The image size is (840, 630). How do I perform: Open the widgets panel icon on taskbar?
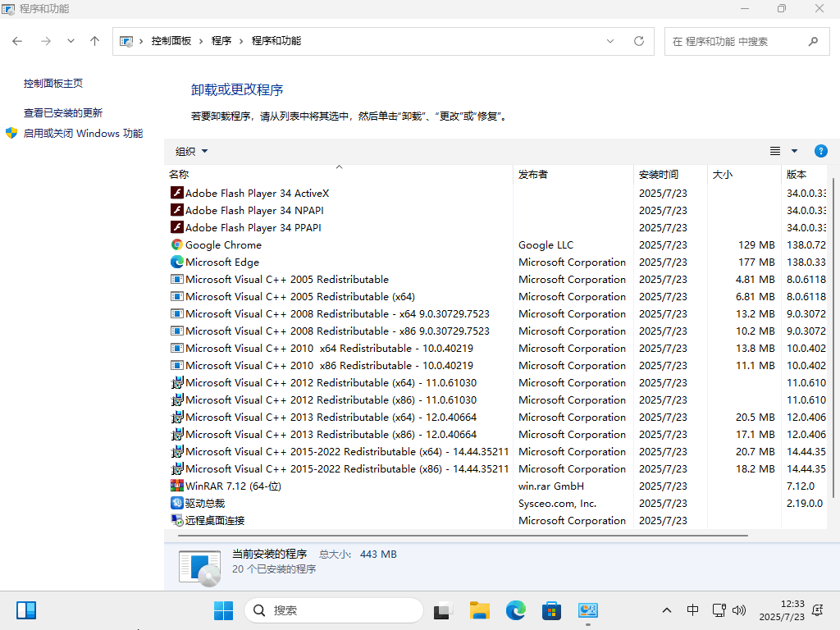click(25, 610)
